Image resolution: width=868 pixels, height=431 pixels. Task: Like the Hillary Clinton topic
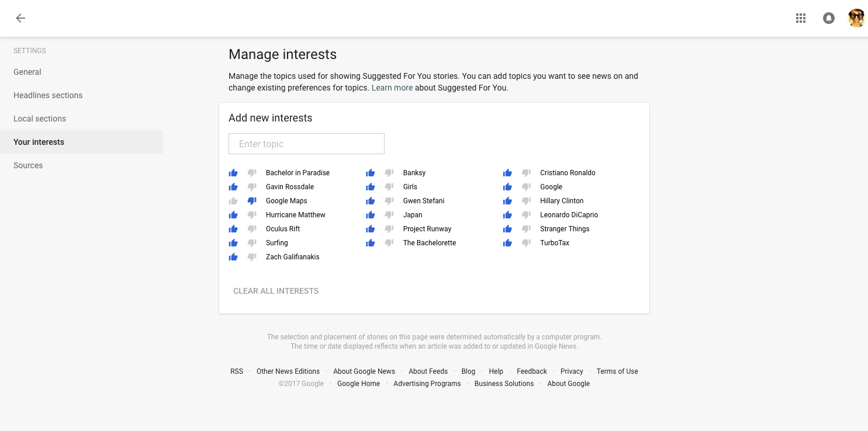coord(507,201)
